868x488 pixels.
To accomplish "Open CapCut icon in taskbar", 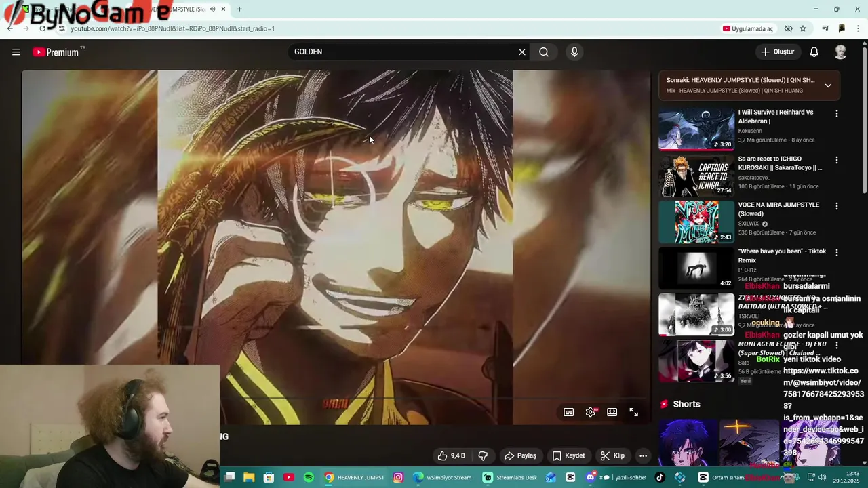I will point(570,477).
